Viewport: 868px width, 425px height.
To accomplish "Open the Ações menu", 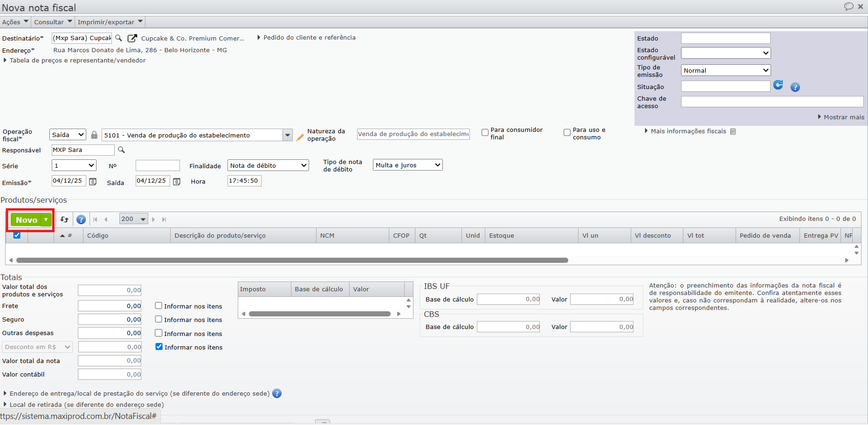I will pos(15,22).
